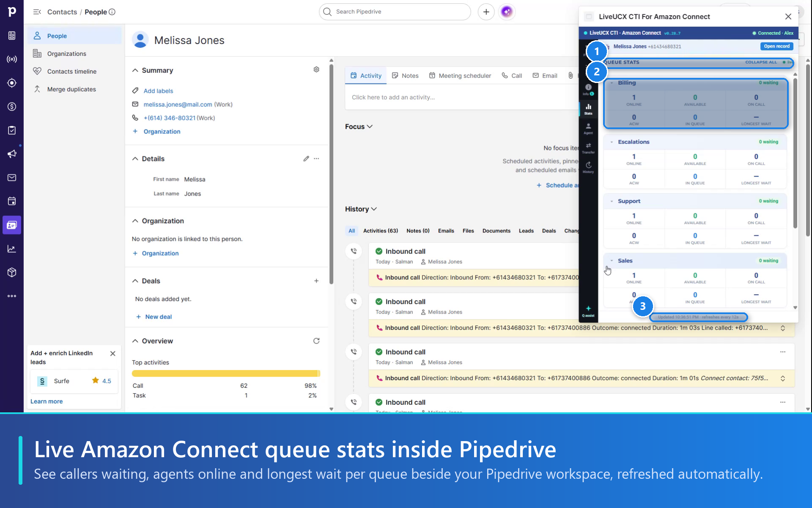Collapse the Organization section
812x508 pixels.
point(135,221)
